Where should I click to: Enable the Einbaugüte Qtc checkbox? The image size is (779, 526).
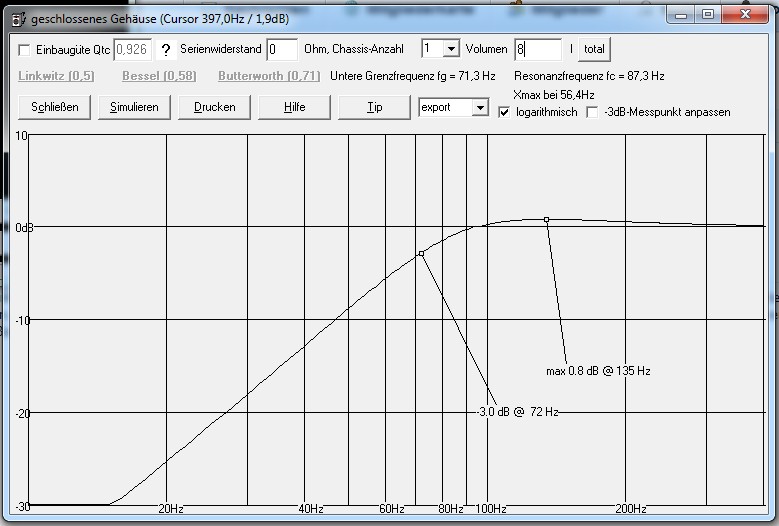(25, 49)
